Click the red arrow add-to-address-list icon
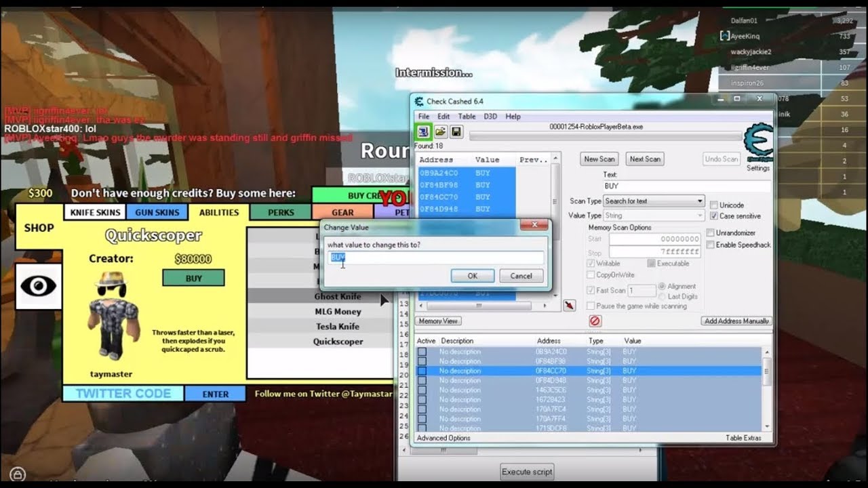This screenshot has height=488, width=868. click(x=570, y=306)
